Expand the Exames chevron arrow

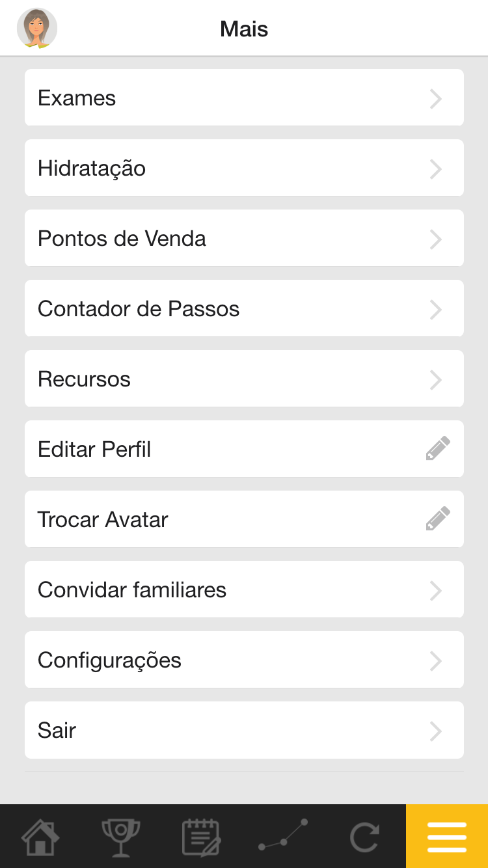click(x=436, y=98)
